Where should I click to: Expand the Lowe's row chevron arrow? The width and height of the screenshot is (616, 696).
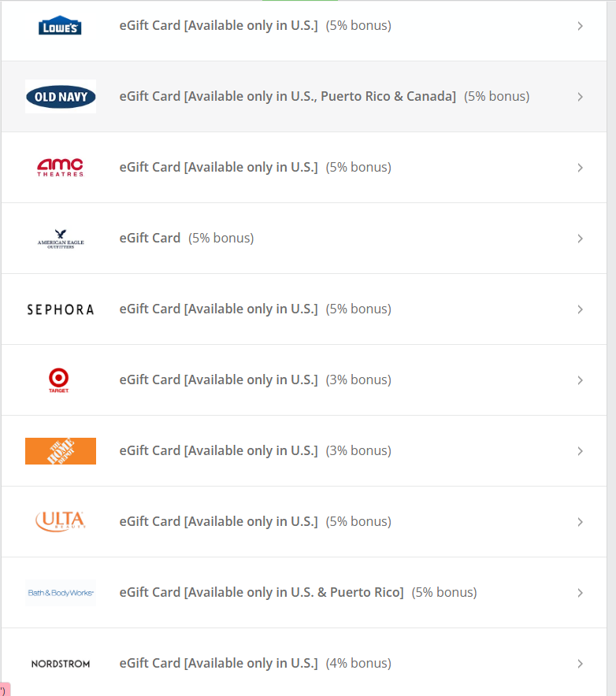[x=580, y=26]
